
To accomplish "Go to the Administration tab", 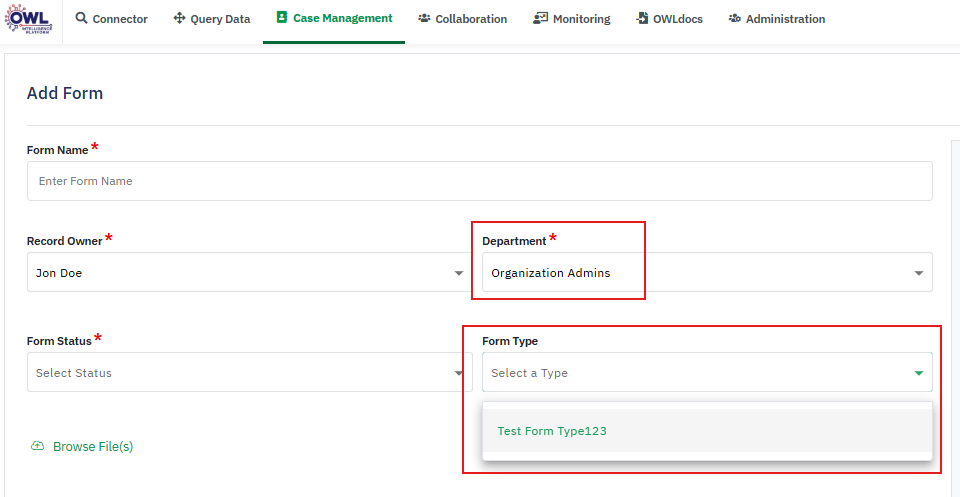I will pyautogui.click(x=785, y=19).
